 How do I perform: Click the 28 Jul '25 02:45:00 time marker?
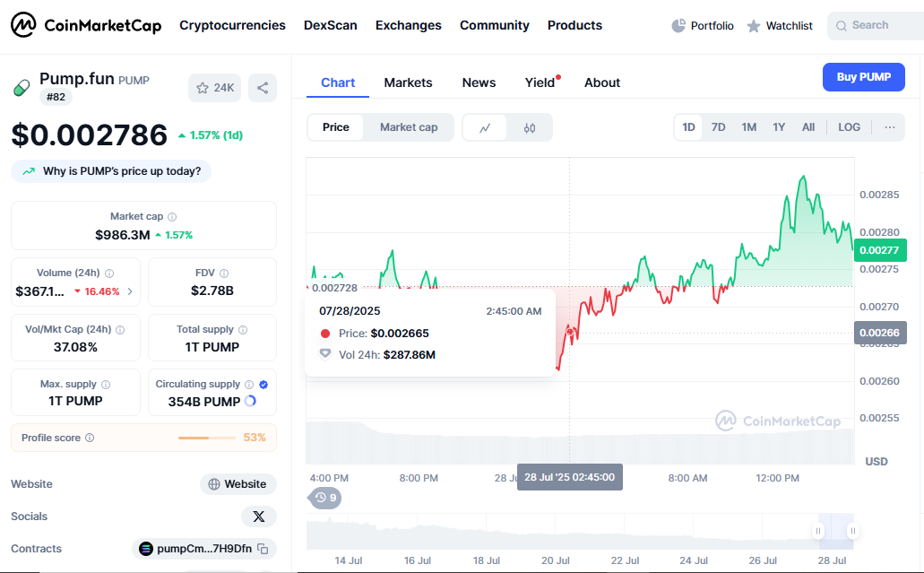pyautogui.click(x=570, y=477)
